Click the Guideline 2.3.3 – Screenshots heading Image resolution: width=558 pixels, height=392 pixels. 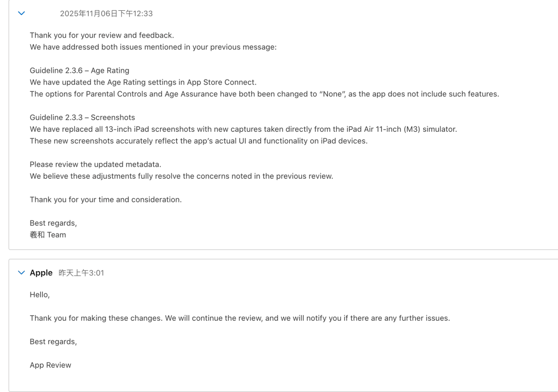82,117
